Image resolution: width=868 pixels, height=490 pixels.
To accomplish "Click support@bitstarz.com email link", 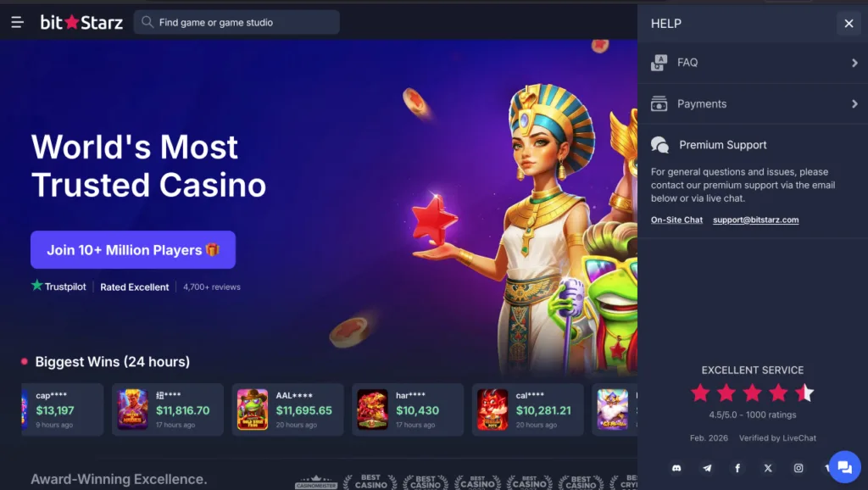I will [755, 220].
